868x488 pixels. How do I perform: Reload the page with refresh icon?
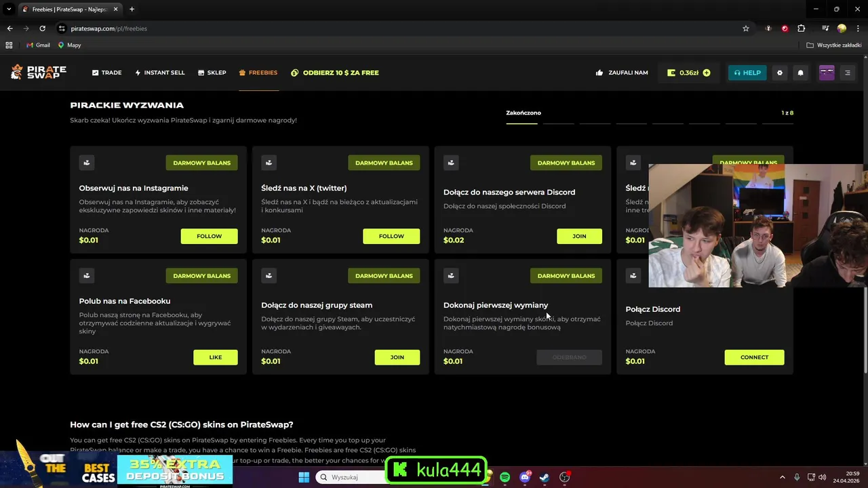(42, 28)
